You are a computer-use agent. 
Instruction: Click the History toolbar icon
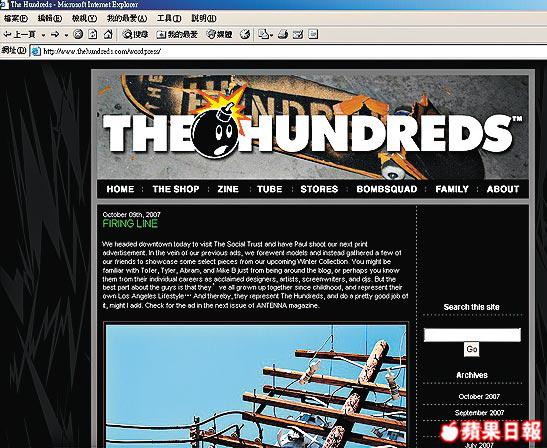(245, 34)
